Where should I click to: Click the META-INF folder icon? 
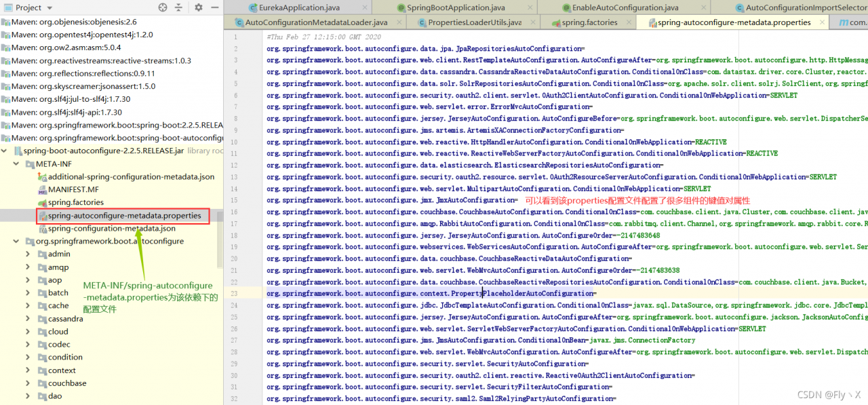pyautogui.click(x=29, y=164)
